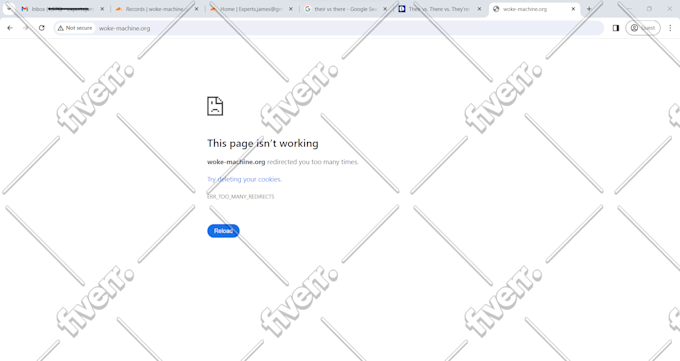
Task: Close the Their vs. There vs. They're tab
Action: [480, 9]
